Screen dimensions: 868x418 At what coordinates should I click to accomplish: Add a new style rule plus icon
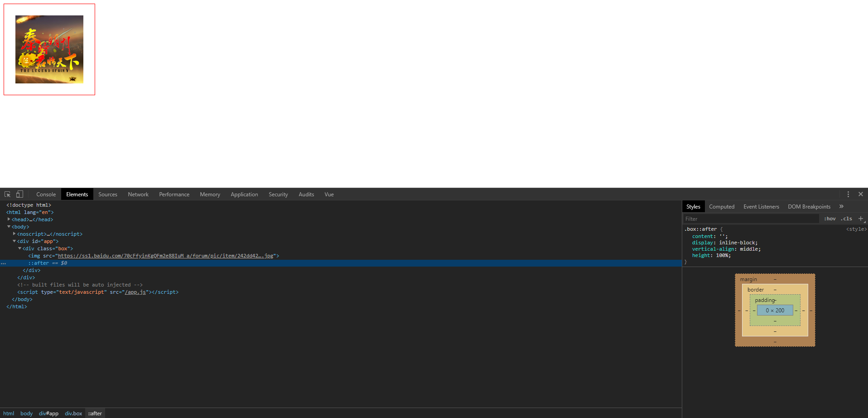pyautogui.click(x=861, y=219)
